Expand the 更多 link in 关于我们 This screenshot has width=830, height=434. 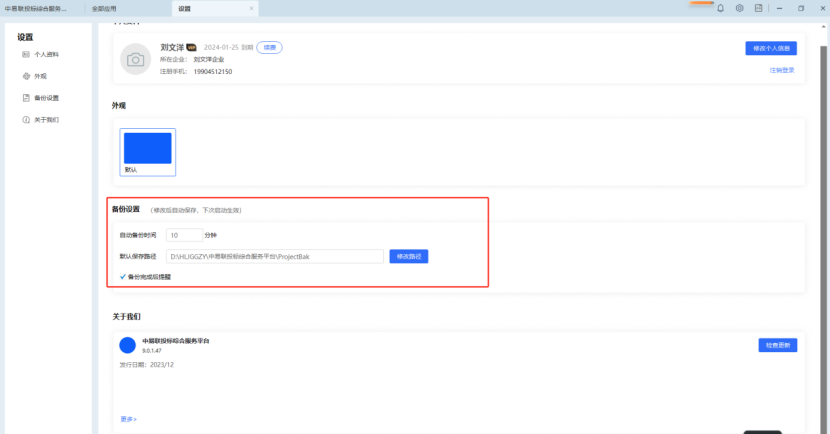click(128, 419)
